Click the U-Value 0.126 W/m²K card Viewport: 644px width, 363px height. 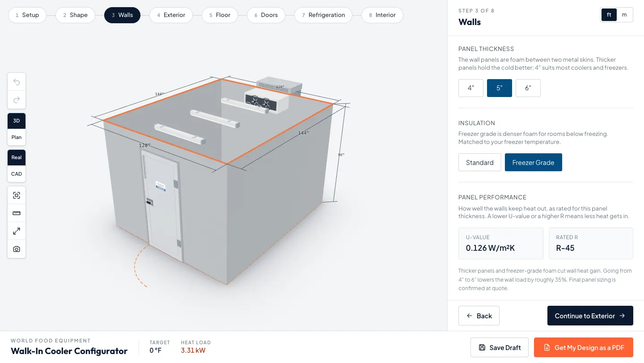pos(501,244)
